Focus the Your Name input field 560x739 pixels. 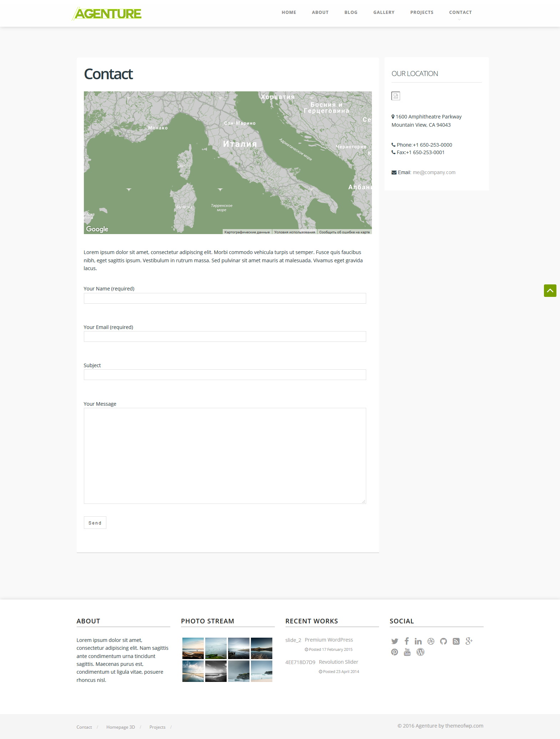225,298
